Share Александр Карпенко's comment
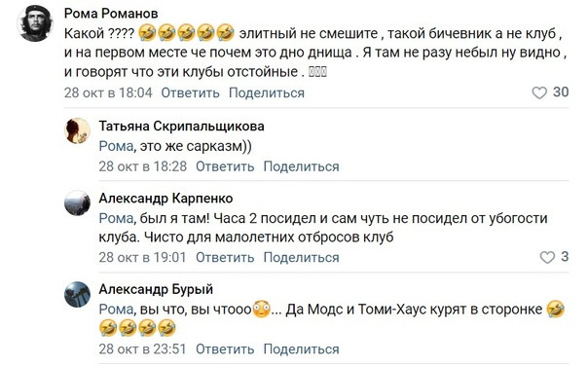 (301, 257)
